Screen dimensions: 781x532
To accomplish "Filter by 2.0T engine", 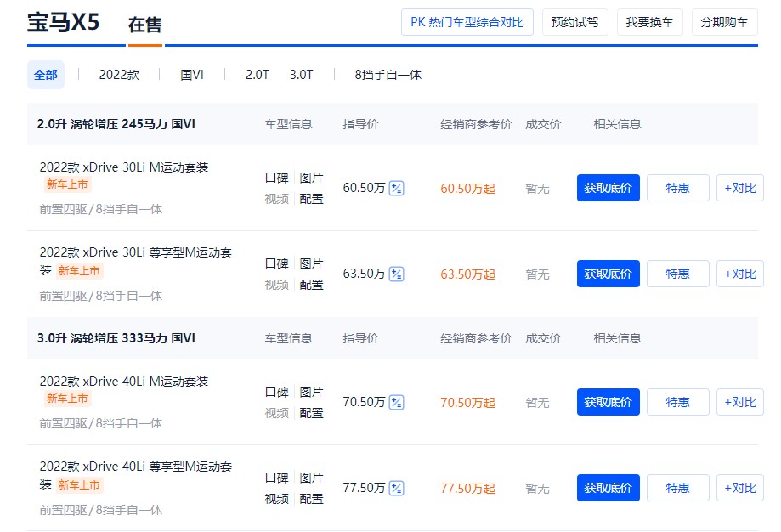I will pyautogui.click(x=257, y=75).
